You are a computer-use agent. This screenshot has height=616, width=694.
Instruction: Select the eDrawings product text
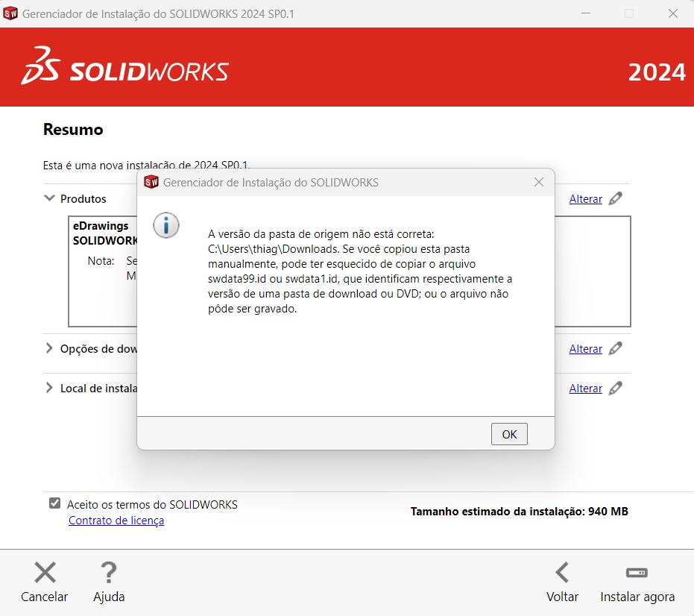101,226
